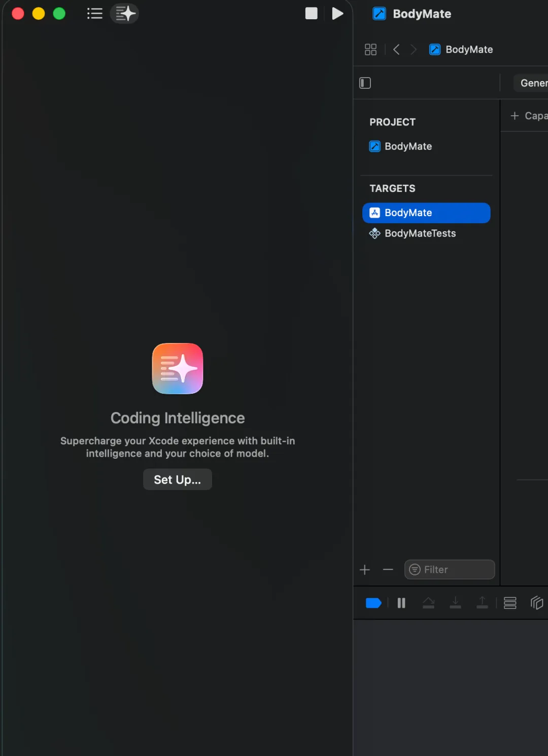Select the BodyMate target under TARGETS
Image resolution: width=548 pixels, height=756 pixels.
[426, 213]
